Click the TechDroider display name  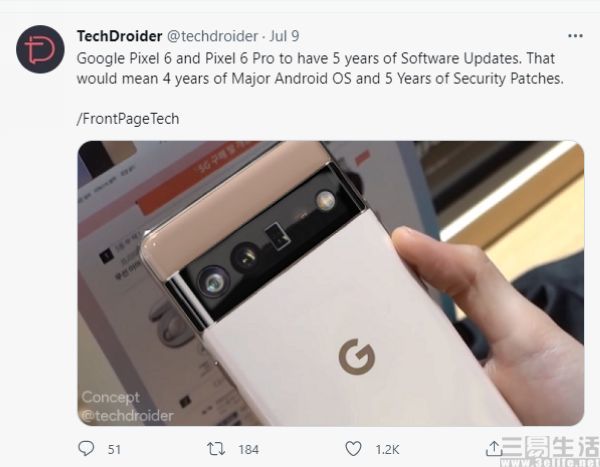[x=119, y=36]
